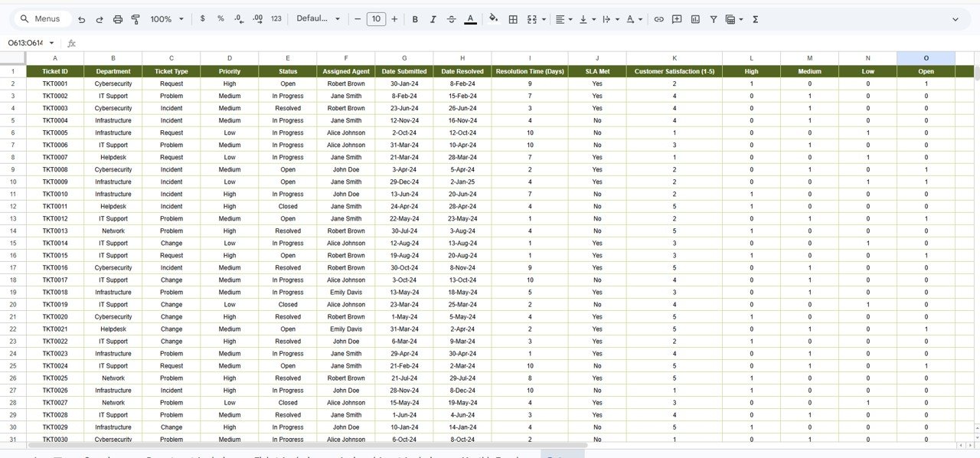Apply borders using the Borders icon

(512, 18)
